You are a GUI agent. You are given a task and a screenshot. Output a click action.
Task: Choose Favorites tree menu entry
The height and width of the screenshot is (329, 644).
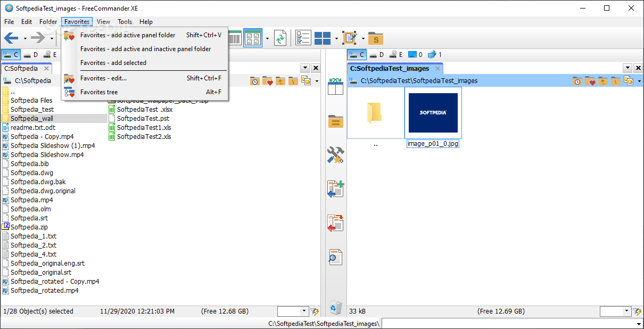(145, 92)
